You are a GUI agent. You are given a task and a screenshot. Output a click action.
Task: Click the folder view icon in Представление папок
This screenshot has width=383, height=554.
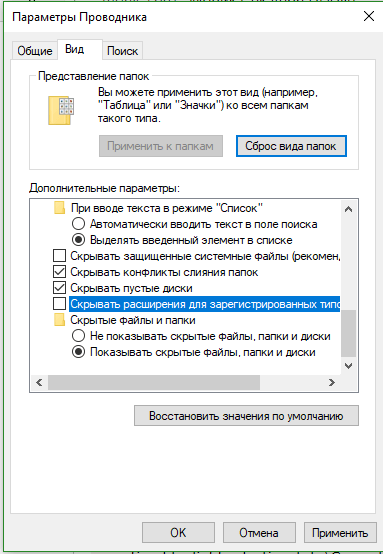click(x=61, y=111)
